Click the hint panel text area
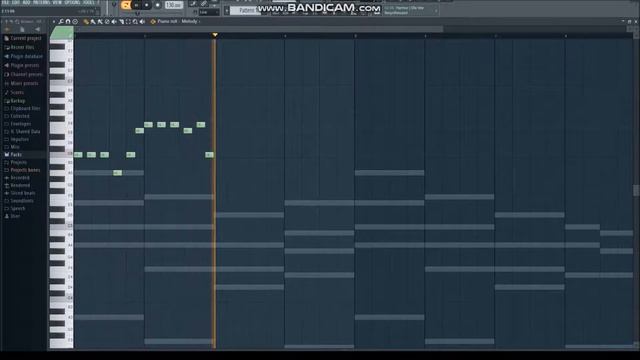Screen dimensions: 640x360 click(x=49, y=11)
